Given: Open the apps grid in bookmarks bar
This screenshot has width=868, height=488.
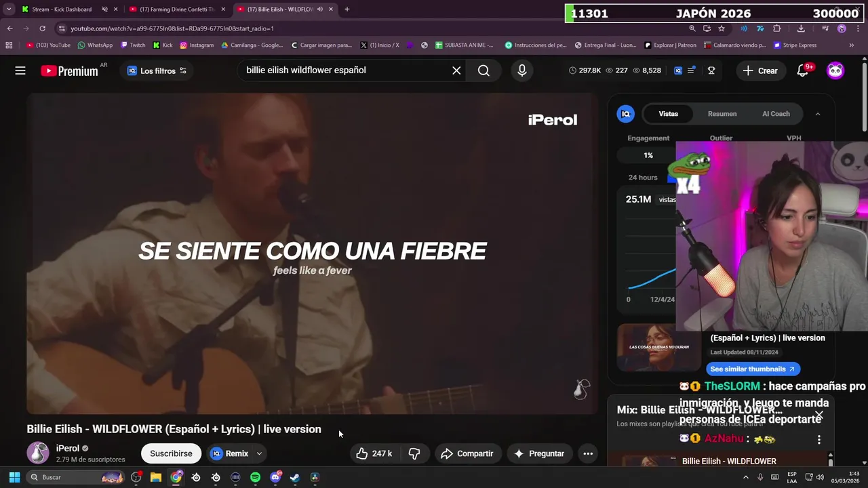Looking at the screenshot, I should coord(9,45).
